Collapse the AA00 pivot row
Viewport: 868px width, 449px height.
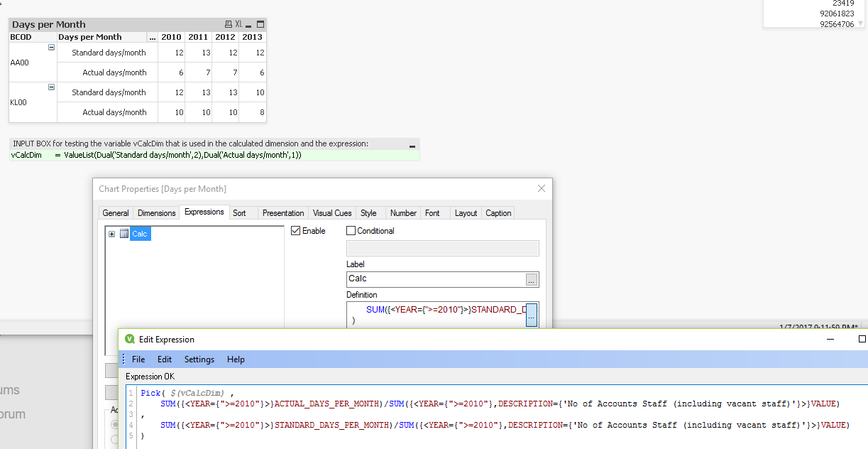[x=51, y=48]
